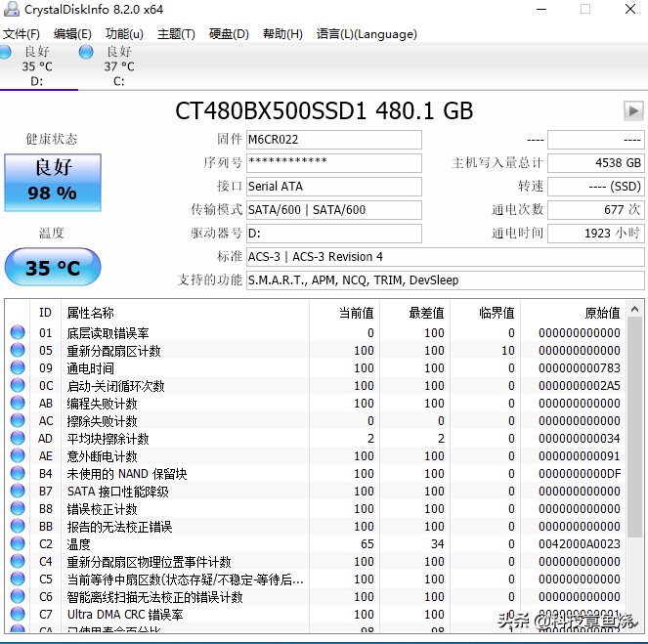Open the 硬盘(D) menu
The width and height of the screenshot is (648, 644).
tap(229, 34)
